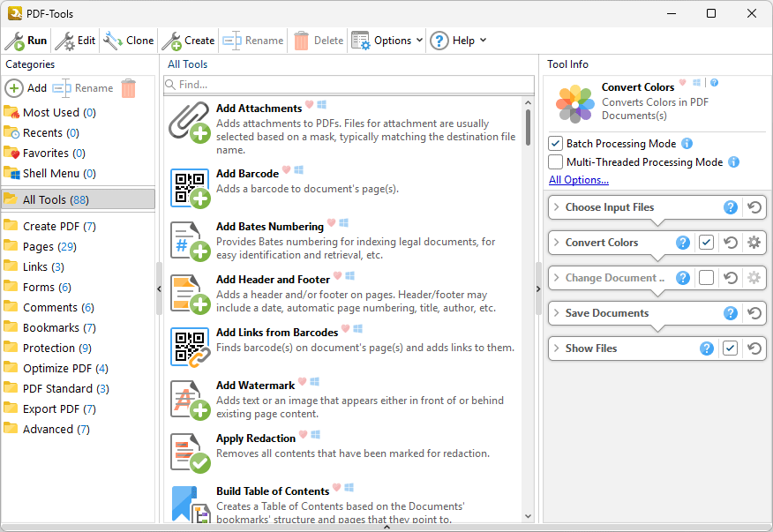
Task: Click help icon for Choose Input Files
Action: pos(730,207)
